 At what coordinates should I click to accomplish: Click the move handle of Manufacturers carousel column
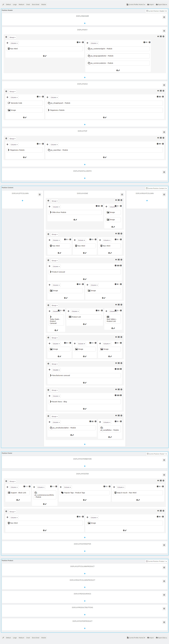50,370
